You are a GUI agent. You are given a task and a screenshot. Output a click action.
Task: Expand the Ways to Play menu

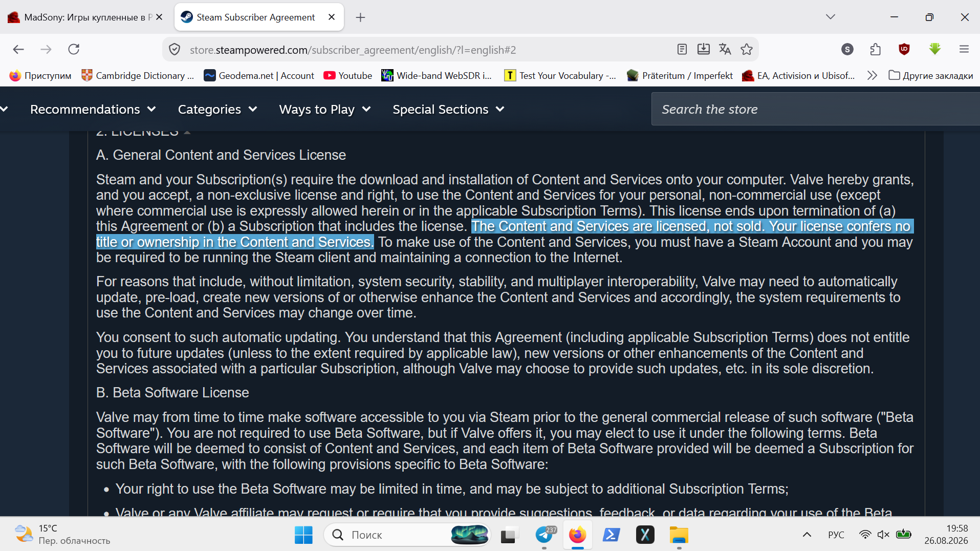click(325, 109)
